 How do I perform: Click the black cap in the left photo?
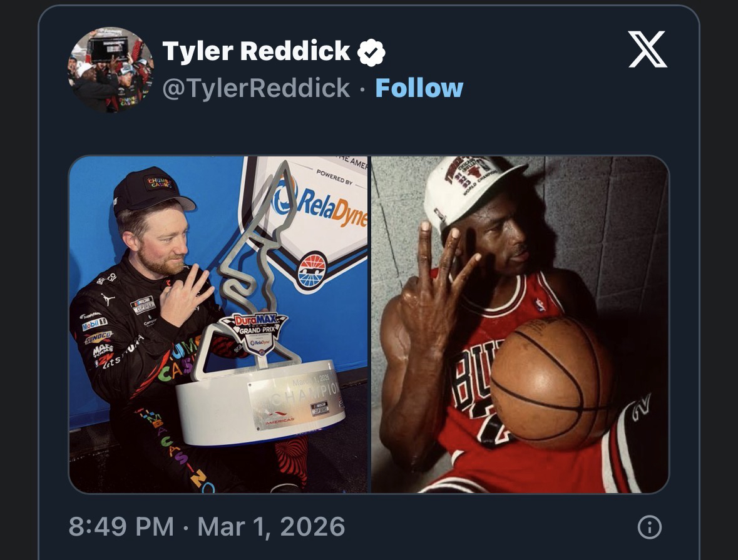(x=150, y=191)
